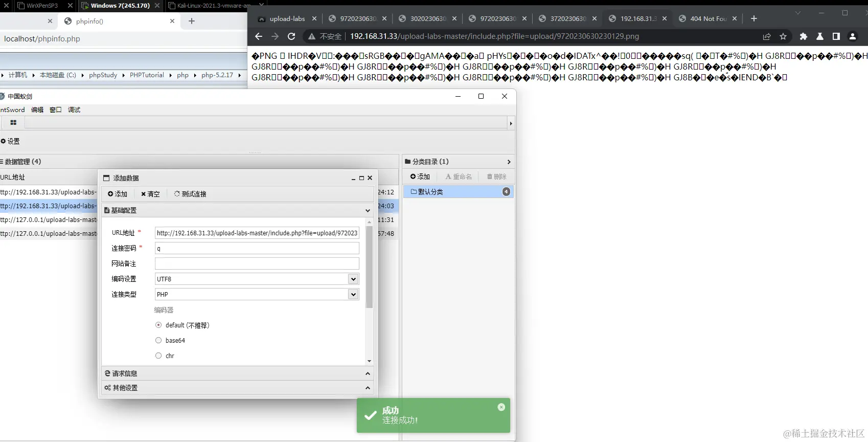This screenshot has height=442, width=868.
Task: Click the tab bar right-scroll arrow
Action: coord(511,123)
